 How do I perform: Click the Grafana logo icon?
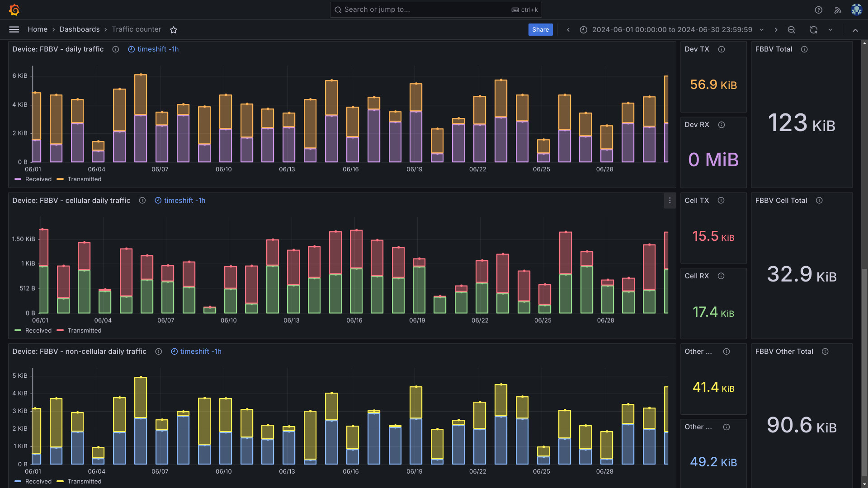coord(14,9)
